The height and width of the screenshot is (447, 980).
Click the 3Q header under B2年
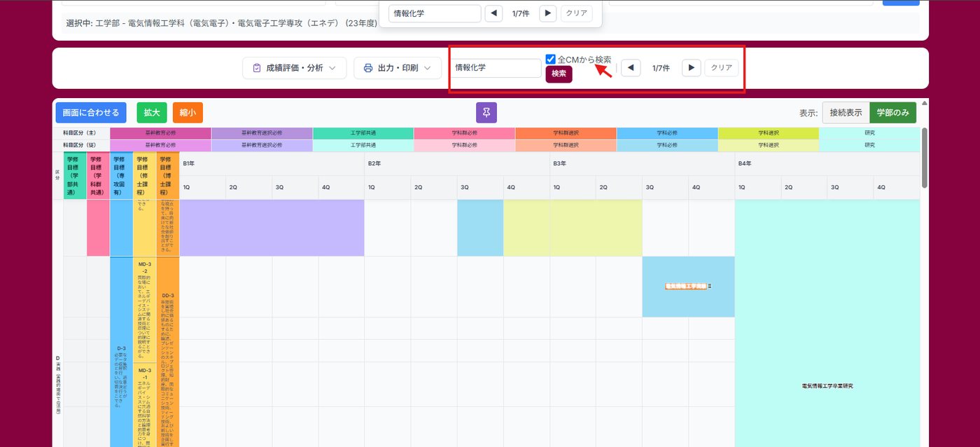(480, 187)
